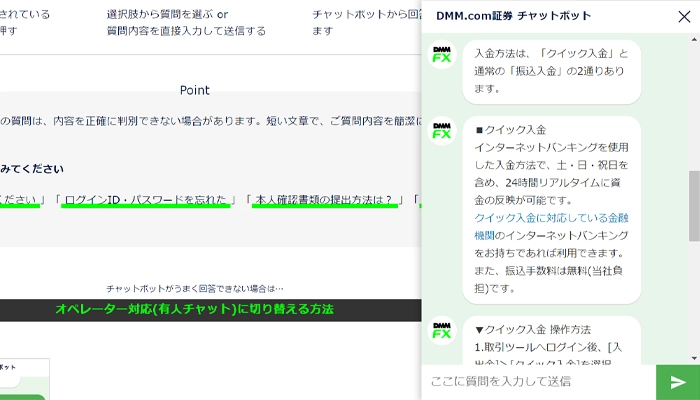This screenshot has height=400, width=700.
Task: Open the クイック入金に対応している金融機関 link
Action: (x=551, y=226)
